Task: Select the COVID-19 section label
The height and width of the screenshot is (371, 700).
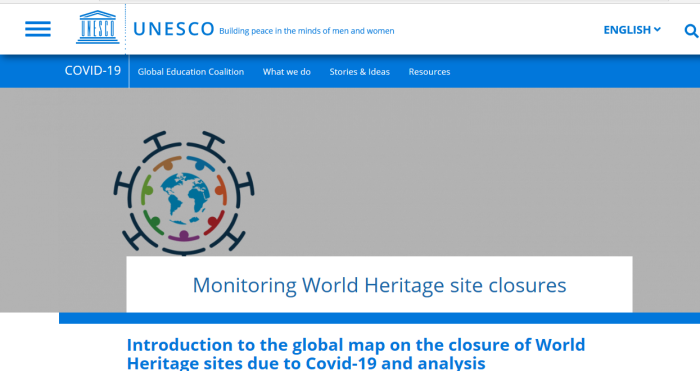Action: pyautogui.click(x=93, y=71)
